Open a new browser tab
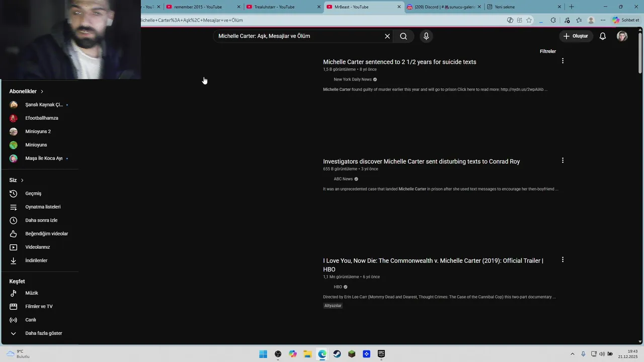 tap(571, 7)
